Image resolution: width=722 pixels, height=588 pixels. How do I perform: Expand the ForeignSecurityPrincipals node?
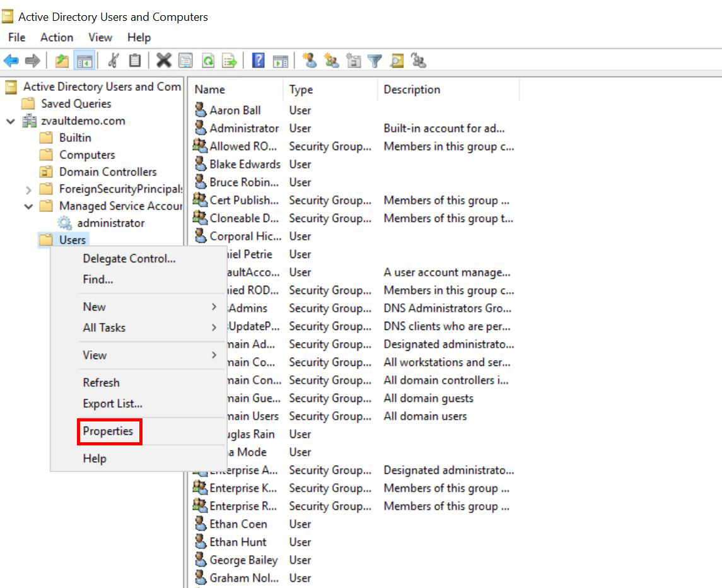click(28, 189)
